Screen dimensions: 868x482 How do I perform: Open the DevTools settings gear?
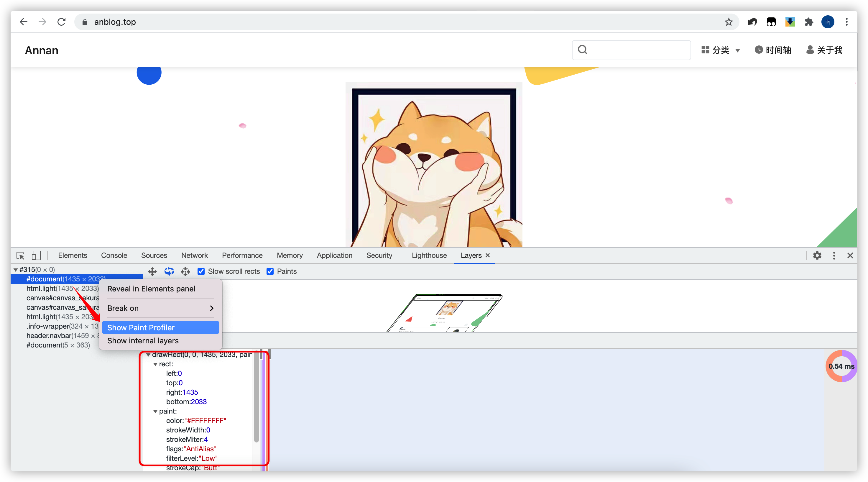point(817,255)
